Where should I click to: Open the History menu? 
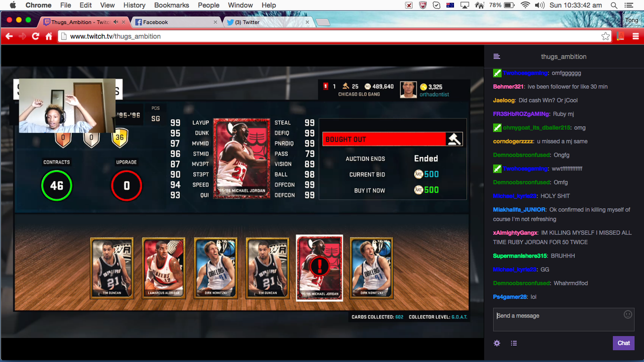click(134, 5)
